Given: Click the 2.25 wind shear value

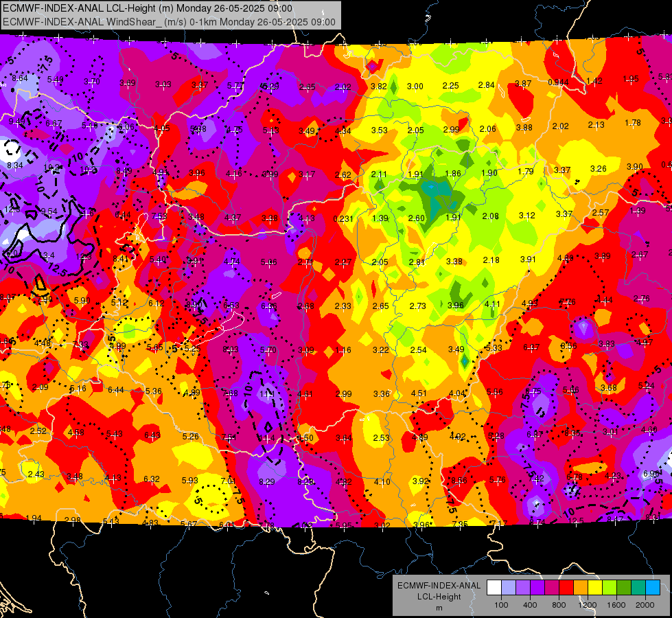Looking at the screenshot, I should pos(451,86).
